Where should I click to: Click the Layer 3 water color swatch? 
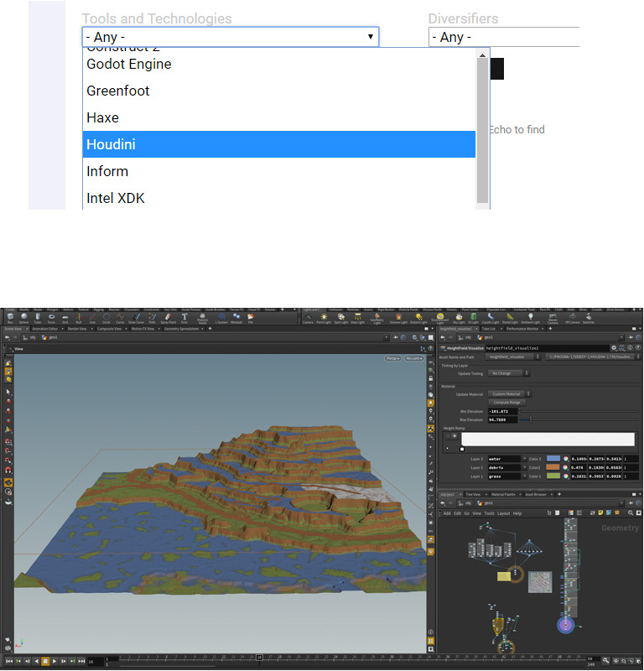tap(552, 459)
